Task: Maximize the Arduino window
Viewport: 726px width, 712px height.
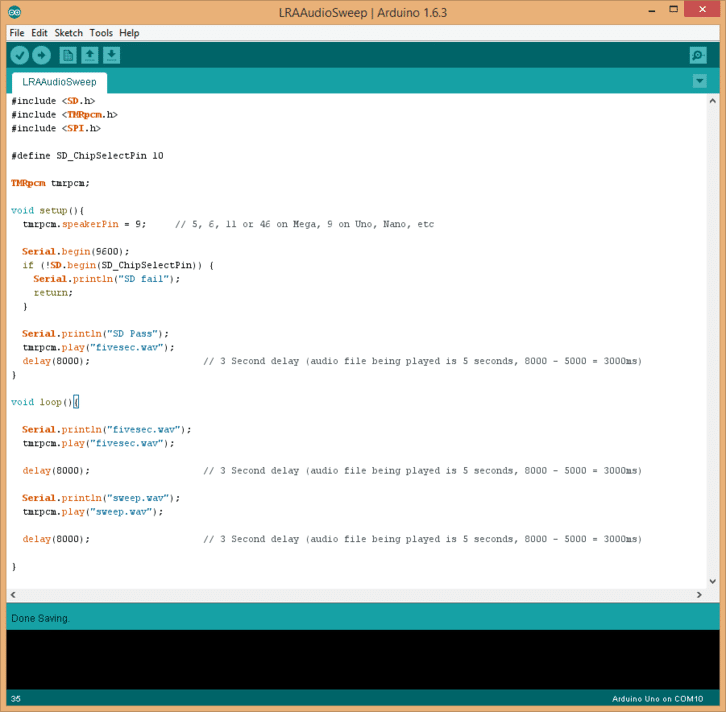Action: pos(674,10)
